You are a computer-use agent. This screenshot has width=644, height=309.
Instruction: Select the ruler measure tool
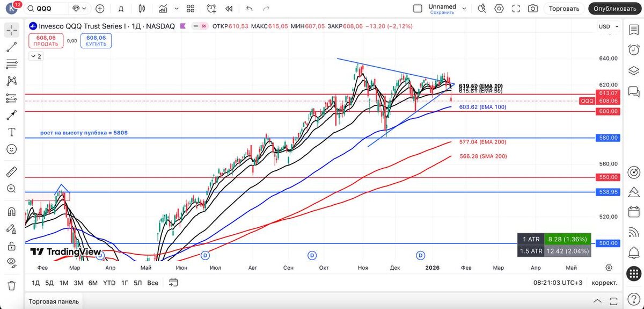pyautogui.click(x=11, y=172)
